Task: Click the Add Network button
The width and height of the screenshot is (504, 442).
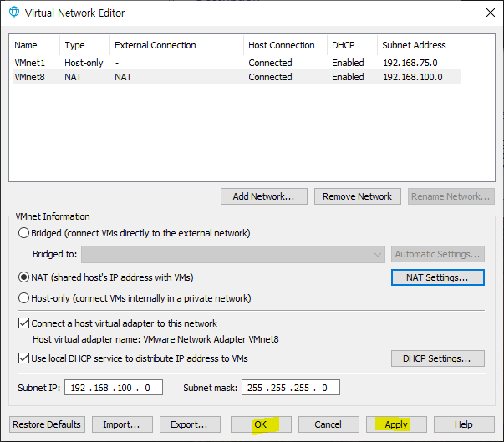Action: tap(264, 196)
